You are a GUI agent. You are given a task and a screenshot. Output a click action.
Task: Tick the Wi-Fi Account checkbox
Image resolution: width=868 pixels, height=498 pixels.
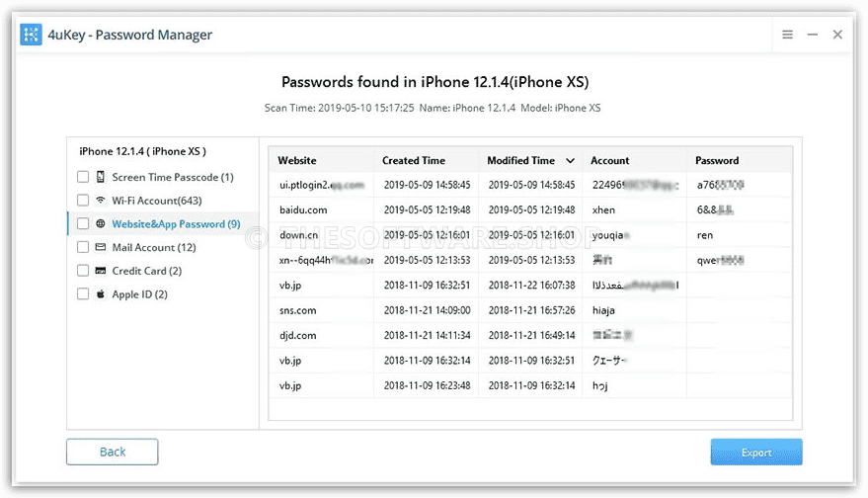point(83,200)
